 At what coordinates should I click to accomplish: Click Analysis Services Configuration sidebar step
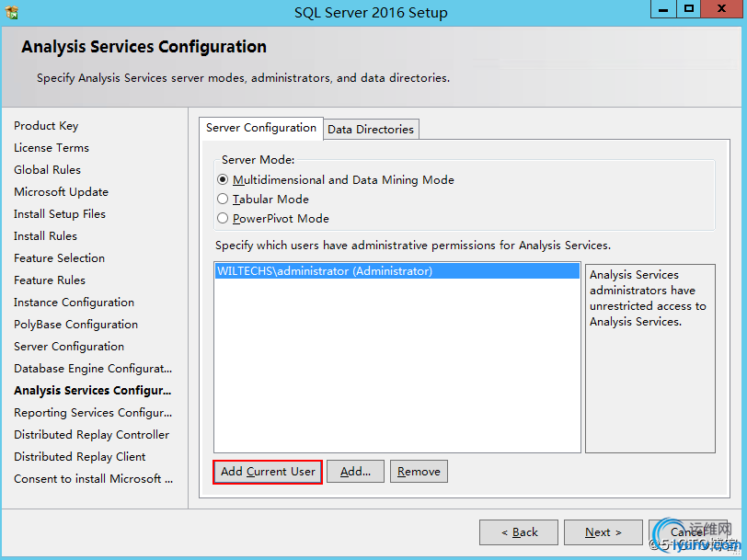pos(92,391)
